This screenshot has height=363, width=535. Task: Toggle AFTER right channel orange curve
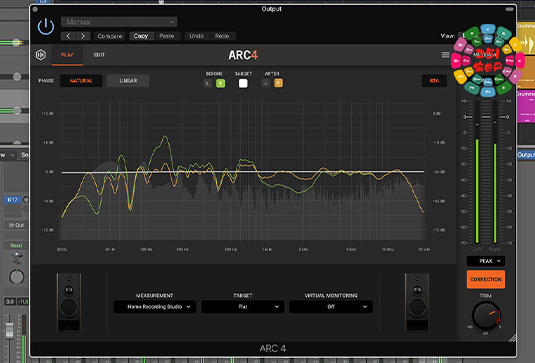(278, 83)
